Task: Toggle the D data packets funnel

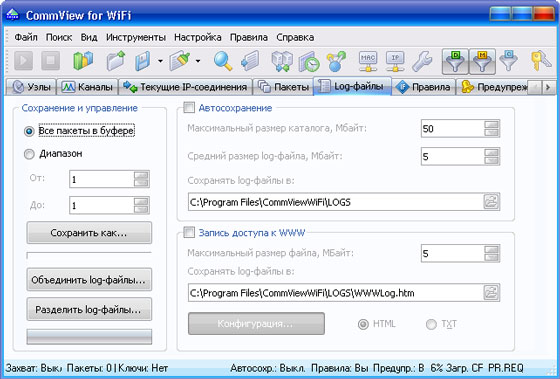Action: point(455,61)
